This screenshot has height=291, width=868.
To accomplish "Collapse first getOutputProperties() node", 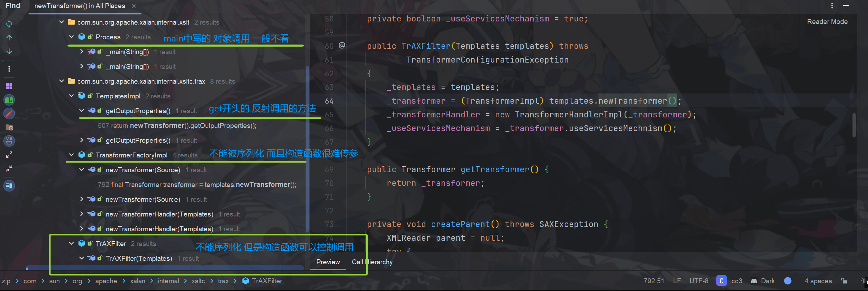I will click(82, 111).
